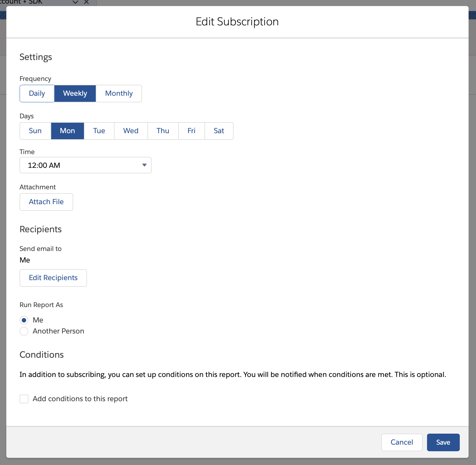This screenshot has width=476, height=465.
Task: Select Tue as a delivery day
Action: pyautogui.click(x=99, y=131)
